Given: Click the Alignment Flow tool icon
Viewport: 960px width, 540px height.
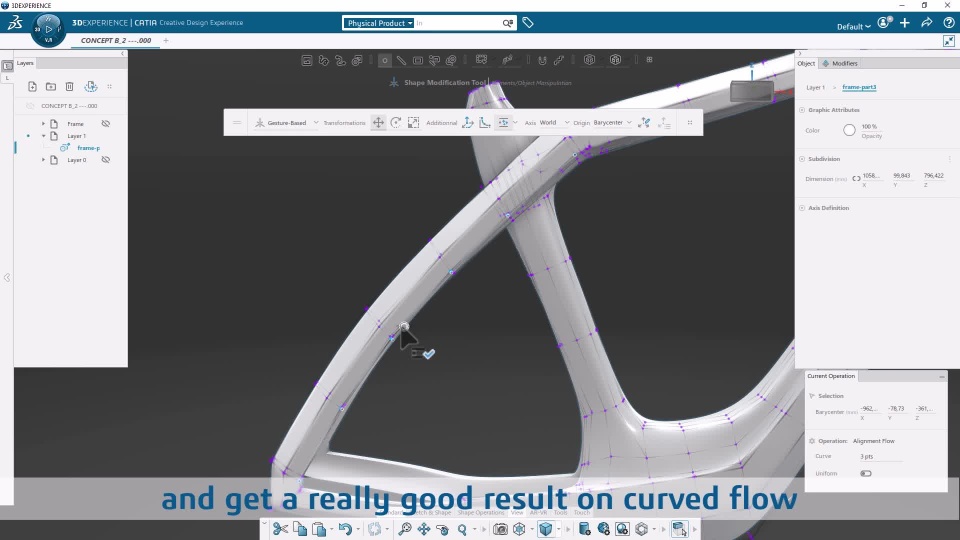Looking at the screenshot, I should coord(503,122).
